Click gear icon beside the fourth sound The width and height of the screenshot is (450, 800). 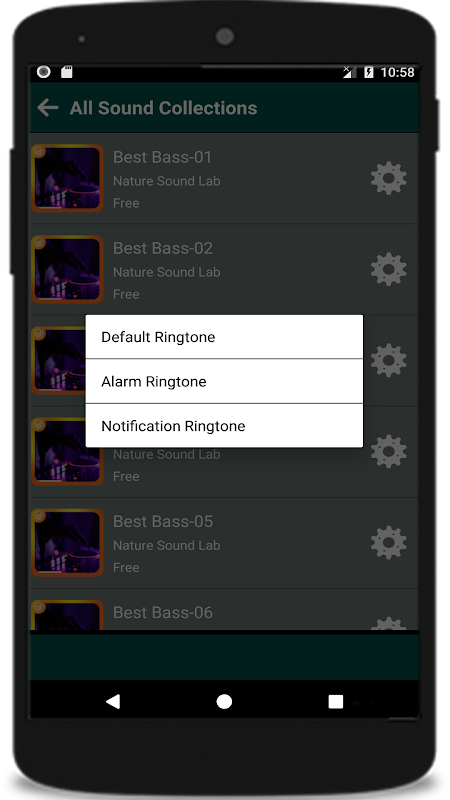pyautogui.click(x=389, y=451)
